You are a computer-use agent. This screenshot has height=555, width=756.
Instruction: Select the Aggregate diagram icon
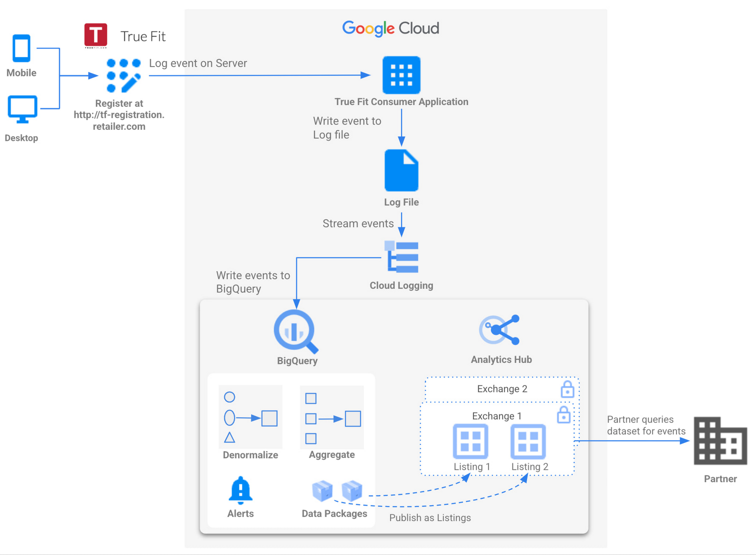pyautogui.click(x=332, y=417)
